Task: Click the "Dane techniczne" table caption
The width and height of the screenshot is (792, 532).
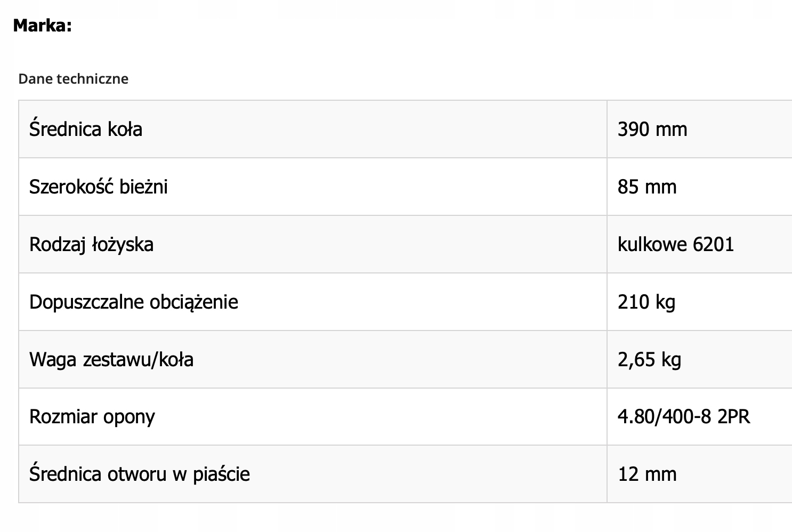Action: point(73,79)
